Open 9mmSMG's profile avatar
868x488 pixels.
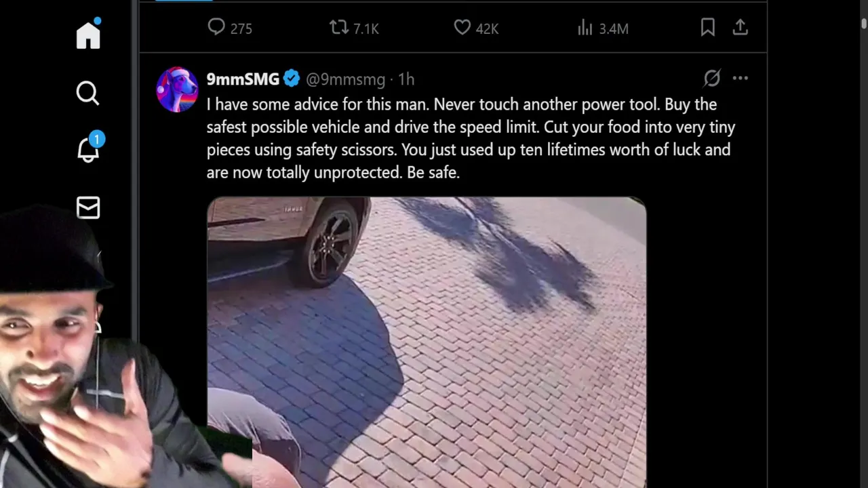click(x=177, y=89)
